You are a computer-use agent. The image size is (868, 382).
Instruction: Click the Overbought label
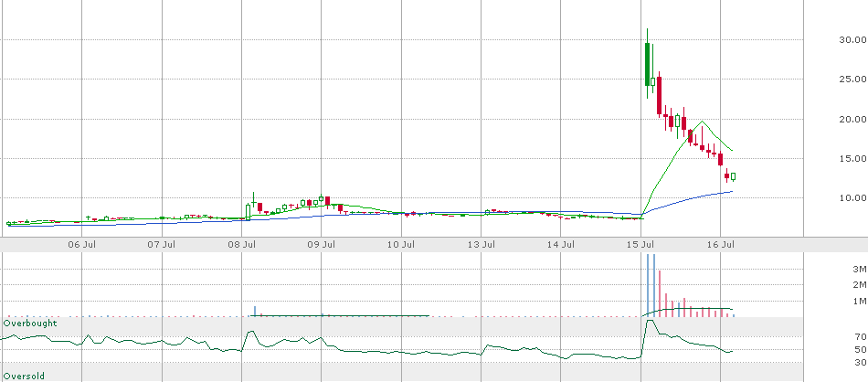point(30,324)
